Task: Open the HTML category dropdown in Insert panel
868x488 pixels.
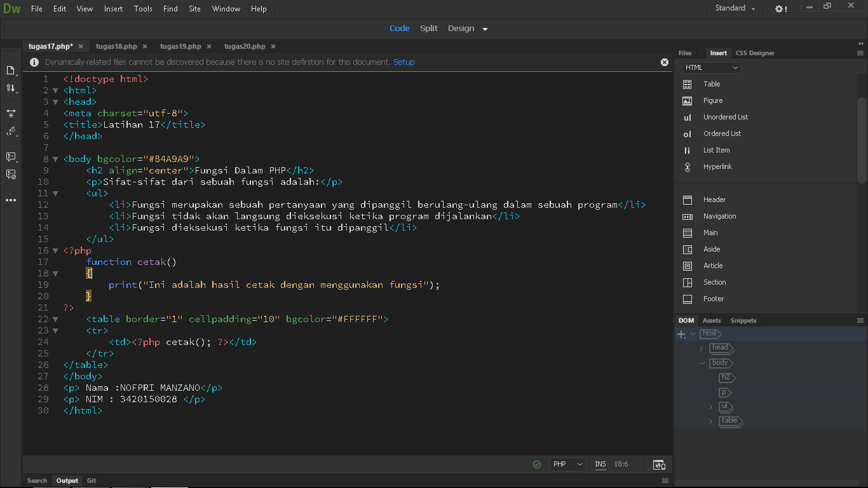Action: pyautogui.click(x=712, y=67)
